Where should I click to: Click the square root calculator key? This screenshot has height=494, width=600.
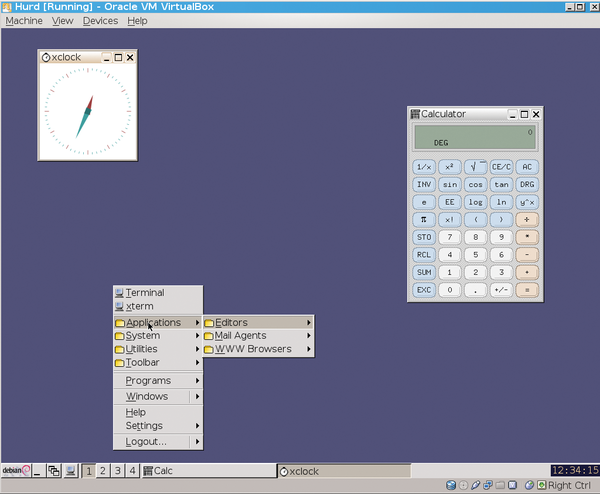(x=476, y=167)
